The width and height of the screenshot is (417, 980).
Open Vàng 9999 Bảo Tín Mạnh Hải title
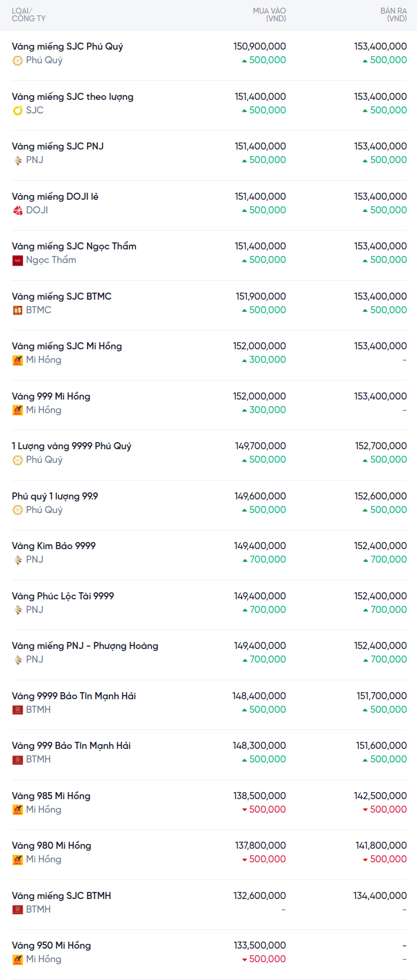(74, 696)
